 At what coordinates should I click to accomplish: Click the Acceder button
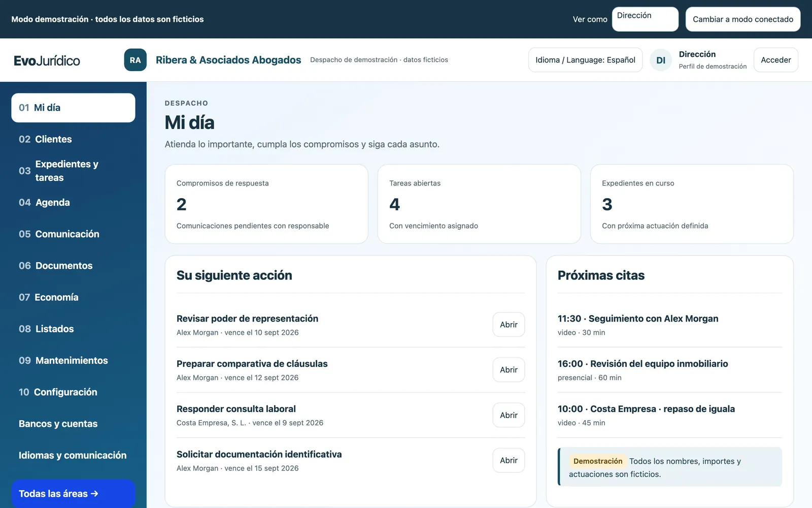[775, 60]
